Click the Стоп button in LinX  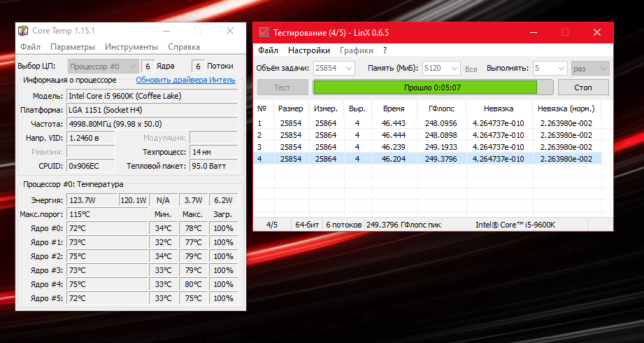pyautogui.click(x=583, y=87)
